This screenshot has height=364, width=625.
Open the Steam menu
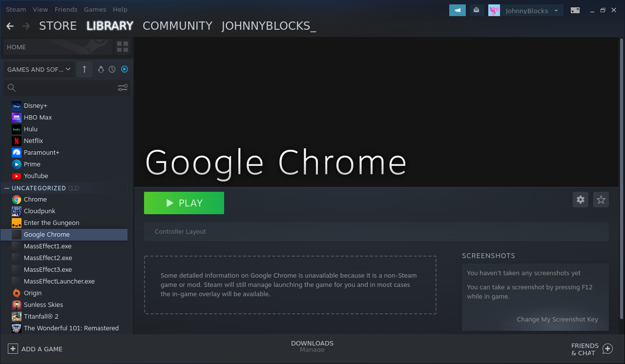coord(16,9)
